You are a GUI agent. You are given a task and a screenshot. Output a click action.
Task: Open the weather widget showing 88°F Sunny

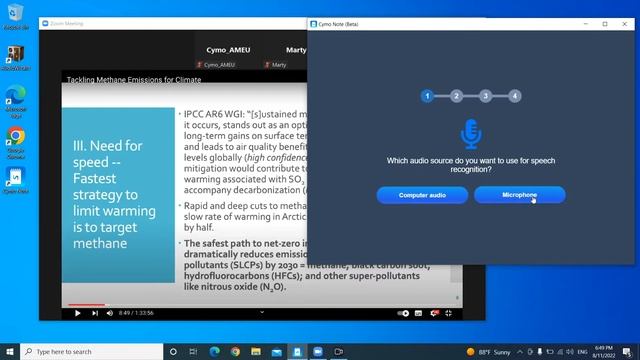(489, 352)
